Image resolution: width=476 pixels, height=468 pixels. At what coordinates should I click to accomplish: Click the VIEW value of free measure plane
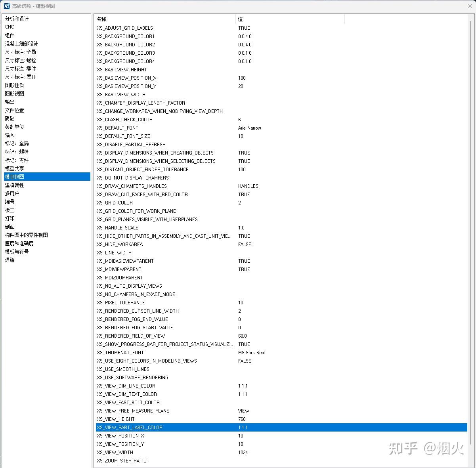pyautogui.click(x=244, y=411)
